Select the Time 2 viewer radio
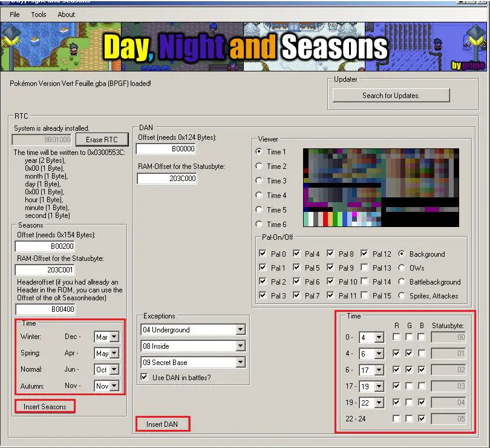490x448 pixels. tap(259, 166)
